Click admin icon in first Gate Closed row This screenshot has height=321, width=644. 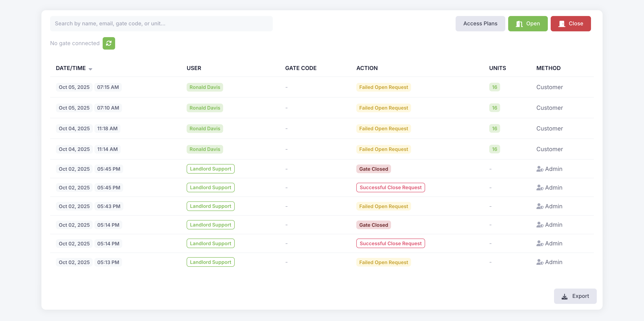pos(540,169)
